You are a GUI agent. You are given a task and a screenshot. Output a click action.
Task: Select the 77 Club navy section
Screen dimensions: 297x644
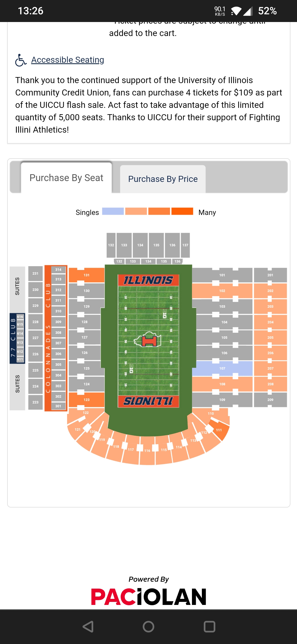coord(13,338)
